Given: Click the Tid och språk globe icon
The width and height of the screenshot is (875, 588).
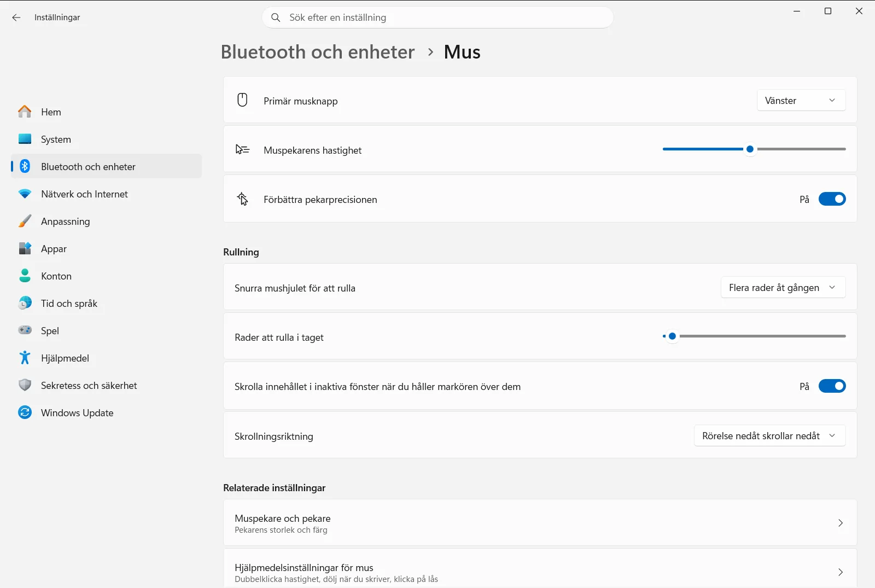Looking at the screenshot, I should tap(25, 303).
